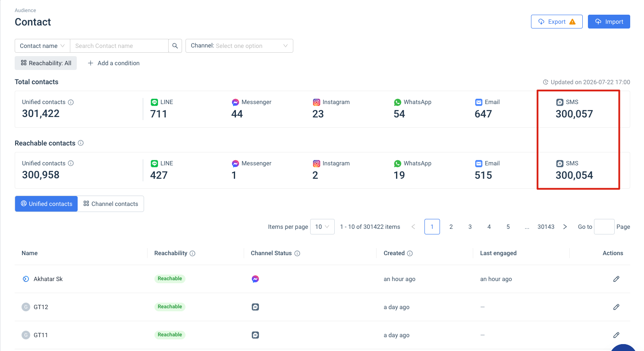Click the Export warning triangle icon
644x351 pixels.
click(572, 22)
